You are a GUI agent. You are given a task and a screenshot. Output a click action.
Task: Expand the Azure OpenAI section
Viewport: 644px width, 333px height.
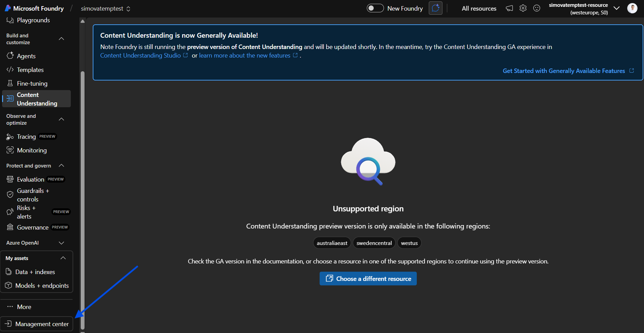[62, 243]
